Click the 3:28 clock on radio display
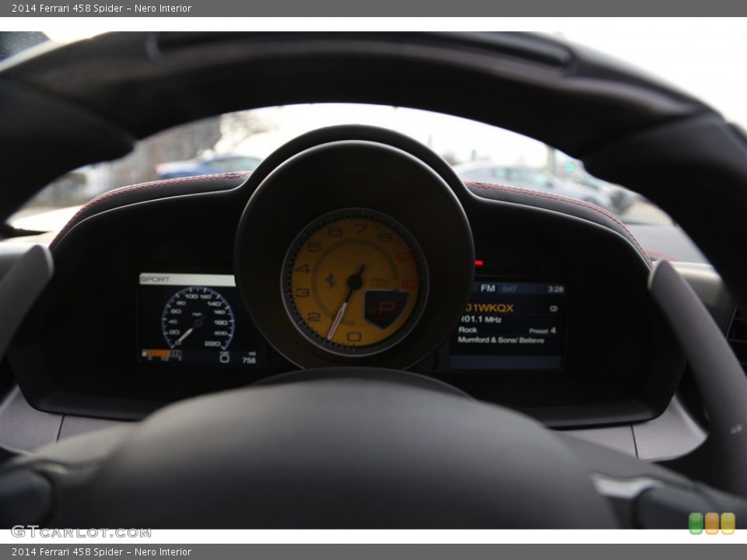This screenshot has width=747, height=560. pyautogui.click(x=556, y=289)
